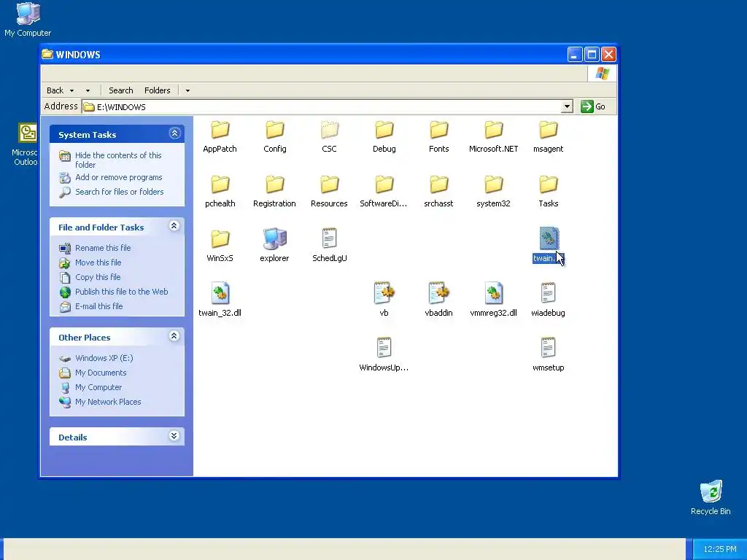747x560 pixels.
Task: Open the Forward history dropdown arrow
Action: (88, 90)
